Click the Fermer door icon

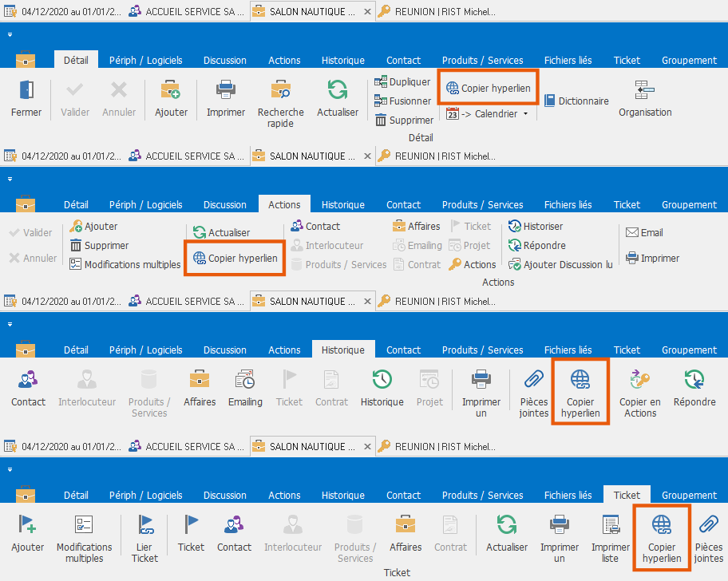pos(26,90)
